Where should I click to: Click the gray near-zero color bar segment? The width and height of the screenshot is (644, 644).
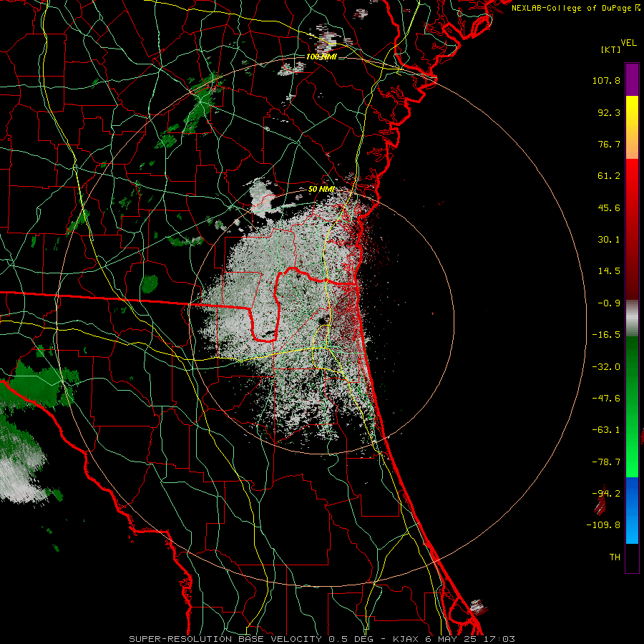click(632, 317)
